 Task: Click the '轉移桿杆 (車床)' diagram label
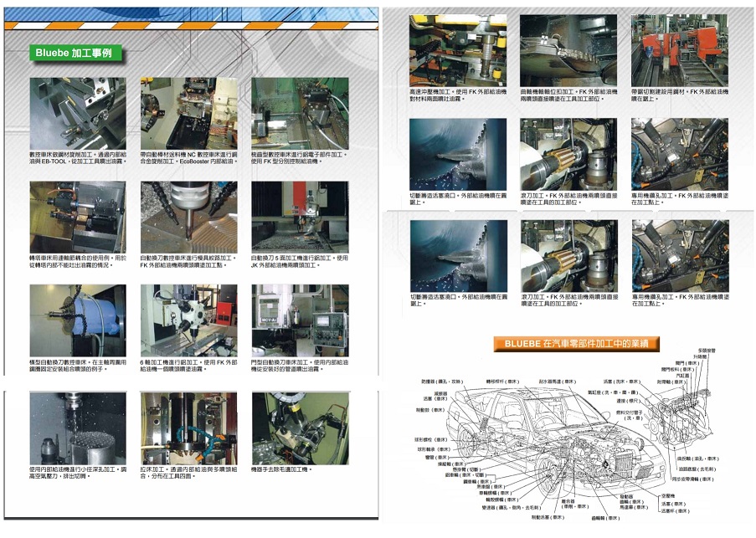point(502,382)
